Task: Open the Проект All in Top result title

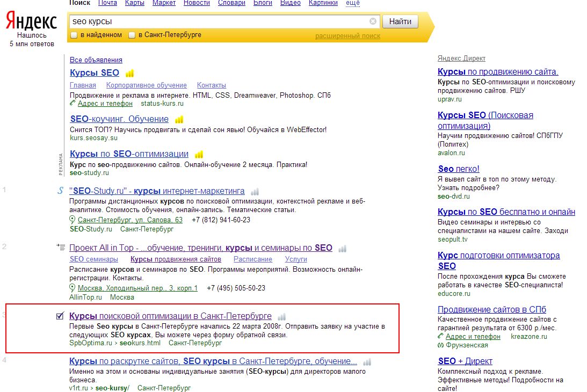Action: tap(201, 248)
